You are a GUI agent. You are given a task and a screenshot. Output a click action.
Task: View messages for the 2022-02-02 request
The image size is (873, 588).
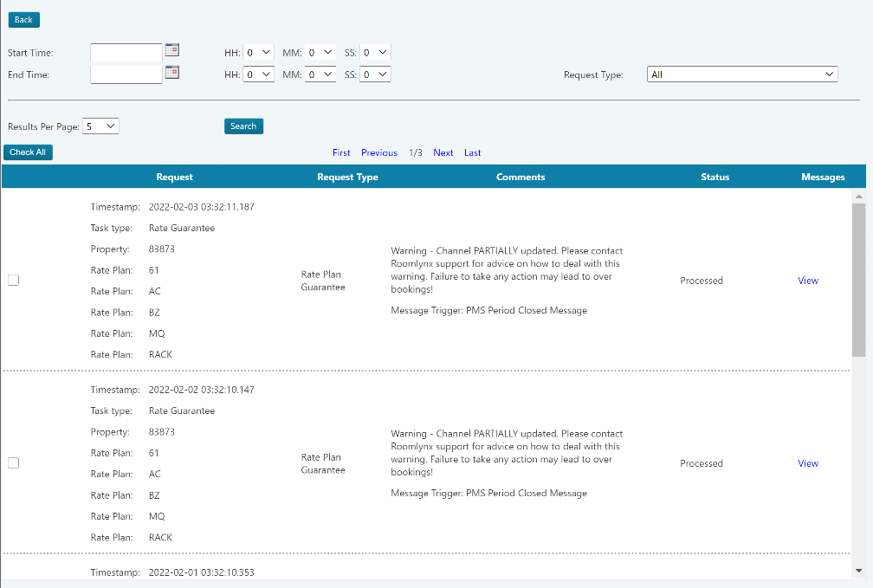tap(808, 463)
